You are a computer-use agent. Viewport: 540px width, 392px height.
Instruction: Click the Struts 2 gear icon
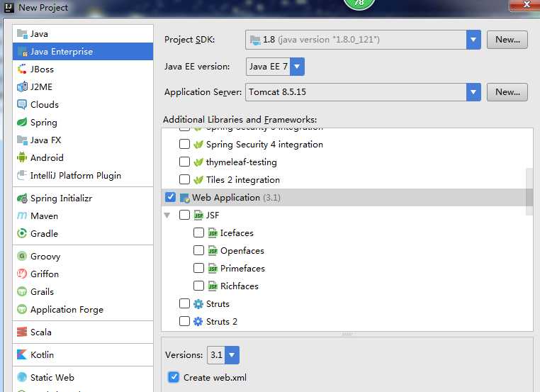tap(198, 321)
